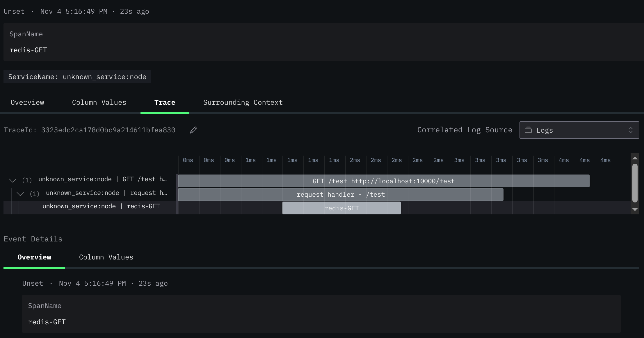The image size is (644, 338).
Task: Open the Correlated Log Source dropdown
Action: click(579, 130)
